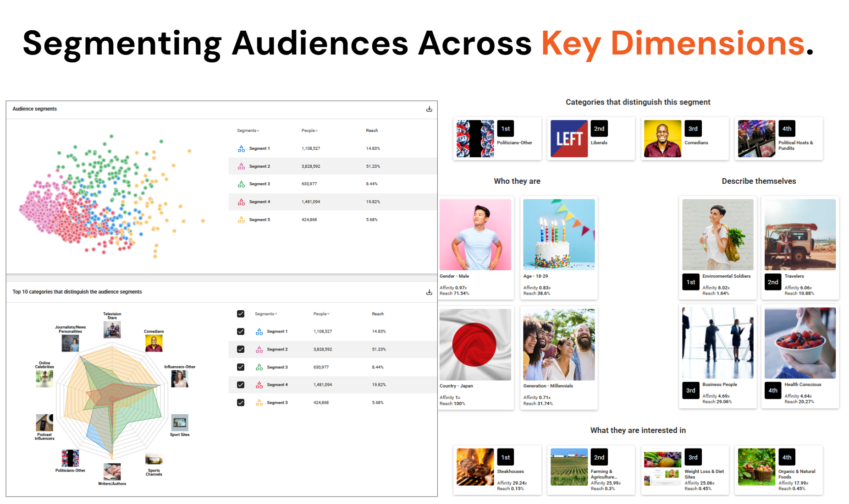
Task: Click Segment 2 icon beside its checkbox
Action: pyautogui.click(x=259, y=349)
